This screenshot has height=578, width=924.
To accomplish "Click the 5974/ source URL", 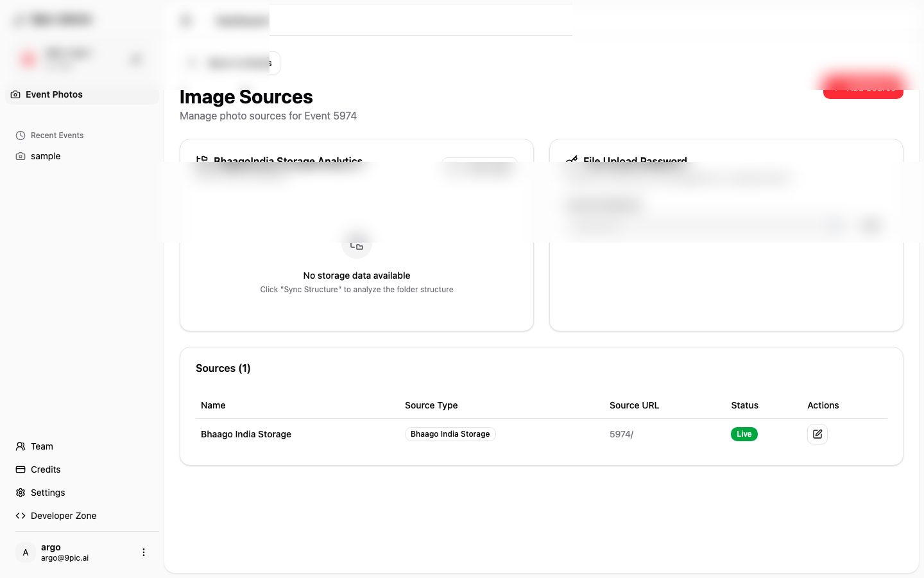I will coord(621,434).
